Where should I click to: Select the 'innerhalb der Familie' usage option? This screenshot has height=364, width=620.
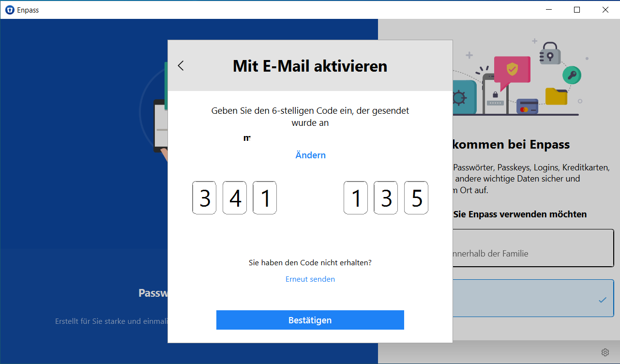pos(532,248)
